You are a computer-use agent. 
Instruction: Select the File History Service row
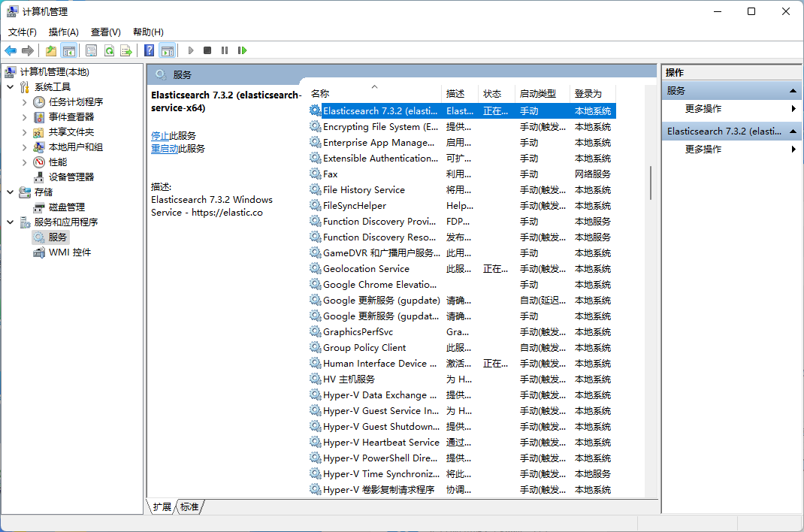tap(462, 190)
